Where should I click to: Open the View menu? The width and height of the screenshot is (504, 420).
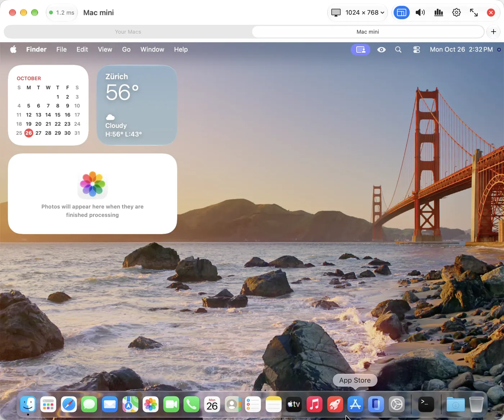tap(105, 49)
